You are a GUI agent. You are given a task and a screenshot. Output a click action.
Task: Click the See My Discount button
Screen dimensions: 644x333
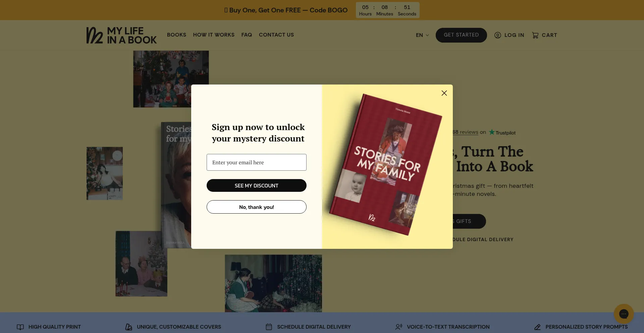pyautogui.click(x=257, y=185)
